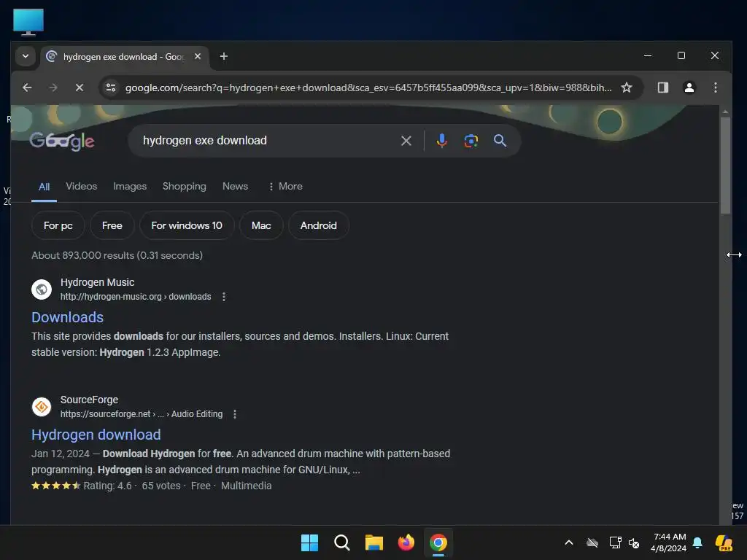Bookmark this page with the star icon
The width and height of the screenshot is (747, 560).
pyautogui.click(x=627, y=87)
